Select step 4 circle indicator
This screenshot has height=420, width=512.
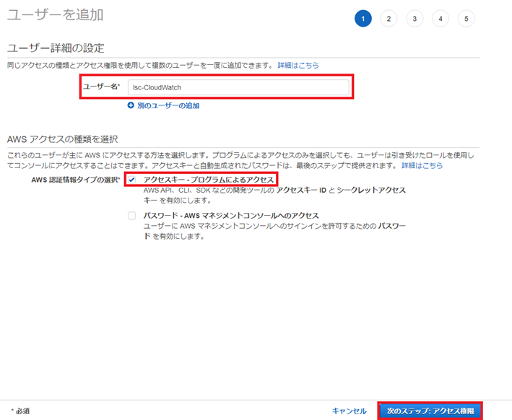[x=441, y=19]
